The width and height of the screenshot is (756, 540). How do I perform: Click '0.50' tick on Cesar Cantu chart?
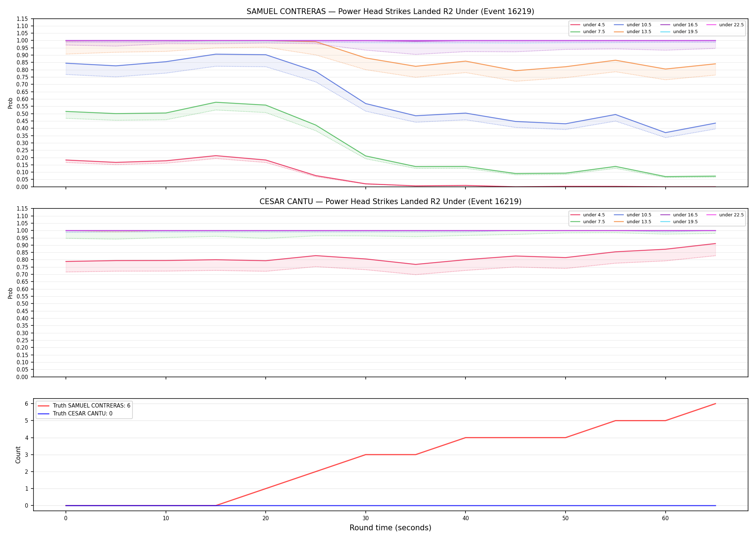(x=22, y=304)
